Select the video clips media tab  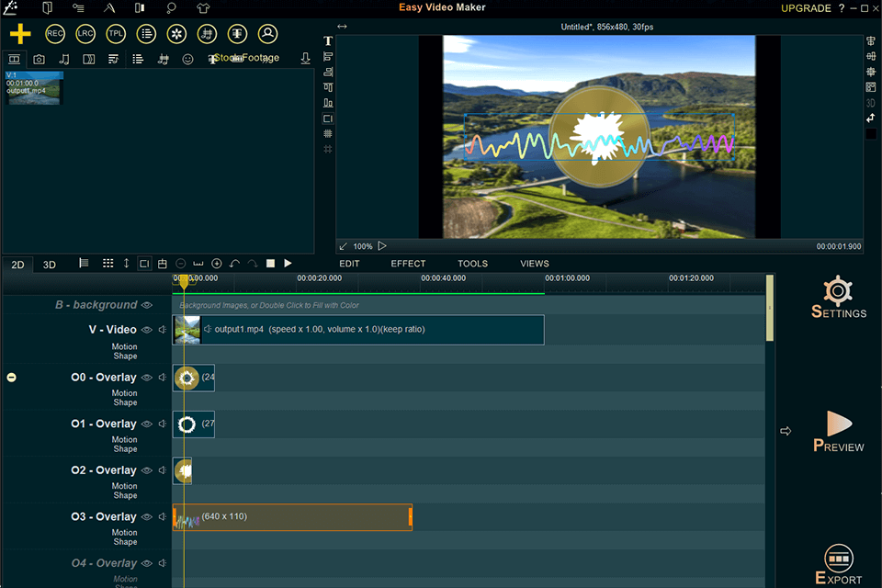14,59
